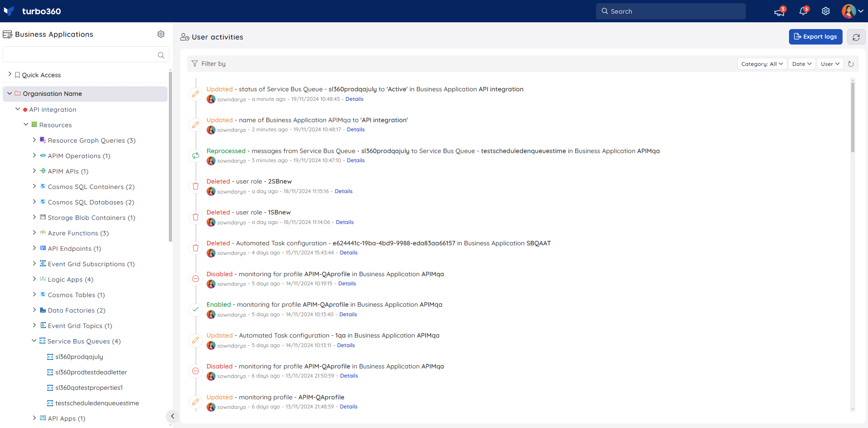Collapse the sidebar with the arrow button
This screenshot has height=428, width=868.
[x=173, y=416]
